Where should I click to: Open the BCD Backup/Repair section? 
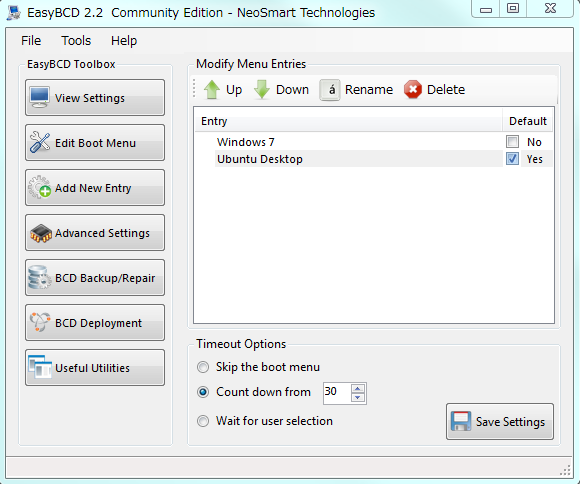[95, 278]
